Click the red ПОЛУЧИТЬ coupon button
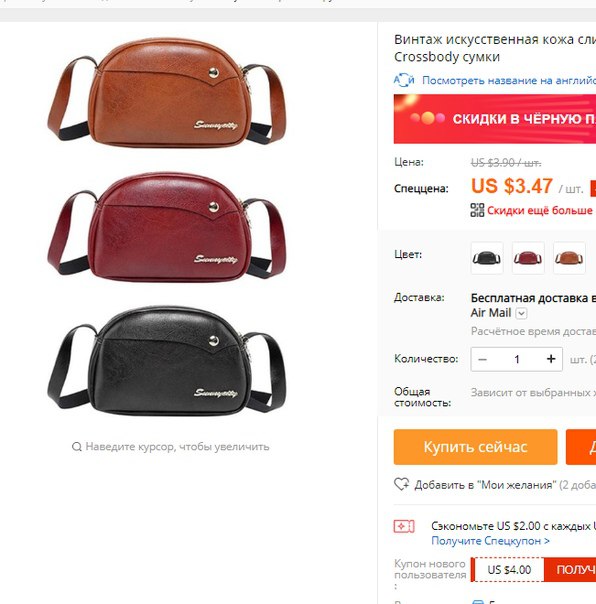This screenshot has height=604, width=596. tap(570, 569)
